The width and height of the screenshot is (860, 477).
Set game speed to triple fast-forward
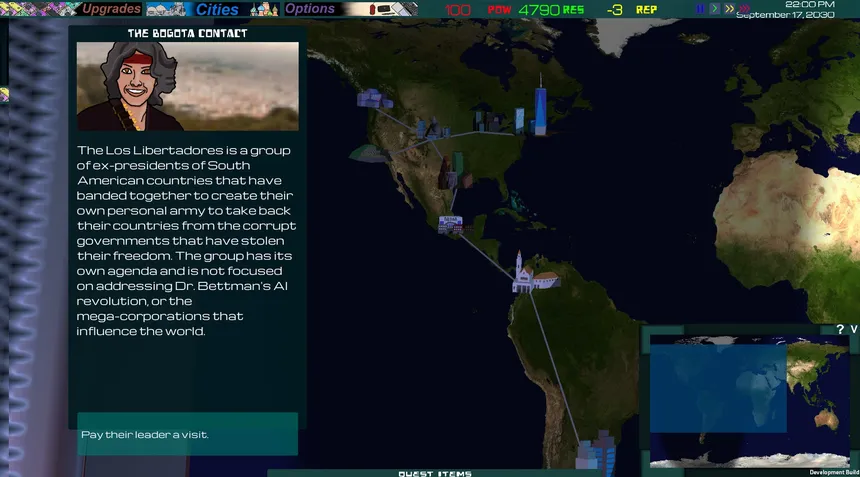click(x=744, y=9)
